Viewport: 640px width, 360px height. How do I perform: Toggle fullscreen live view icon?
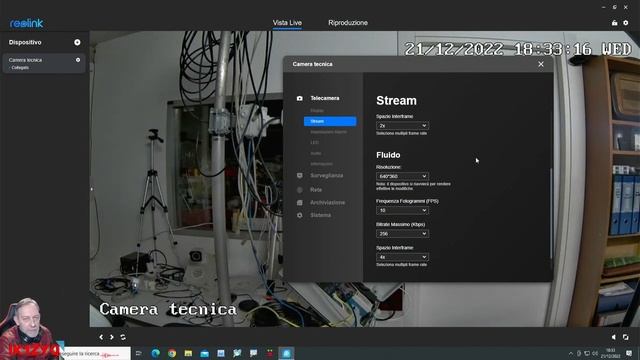(x=625, y=337)
